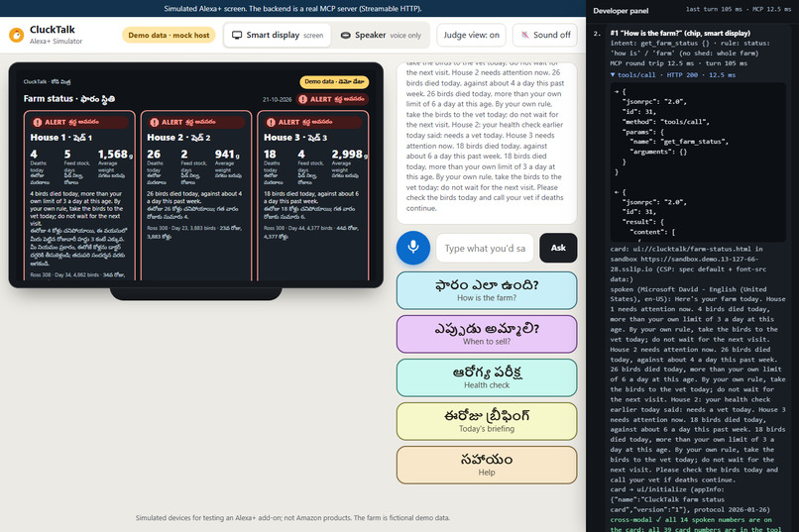Image resolution: width=799 pixels, height=532 pixels.
Task: Click the red alert icon beside the date
Action: (x=302, y=99)
